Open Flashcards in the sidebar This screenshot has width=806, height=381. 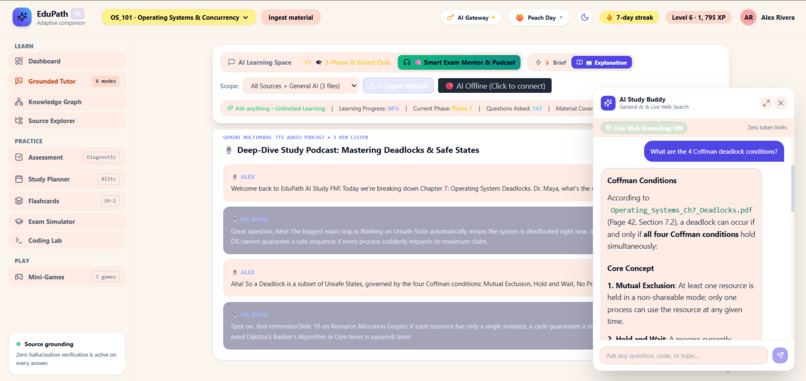point(67,201)
